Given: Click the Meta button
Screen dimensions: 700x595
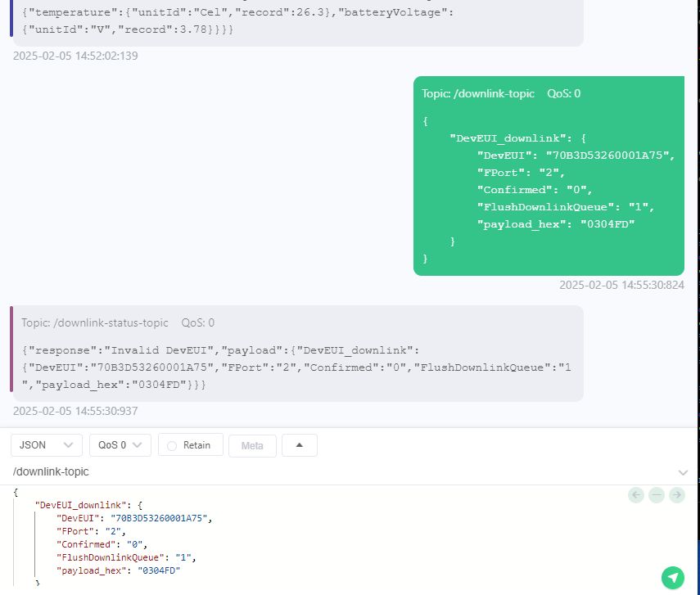Looking at the screenshot, I should [x=252, y=445].
